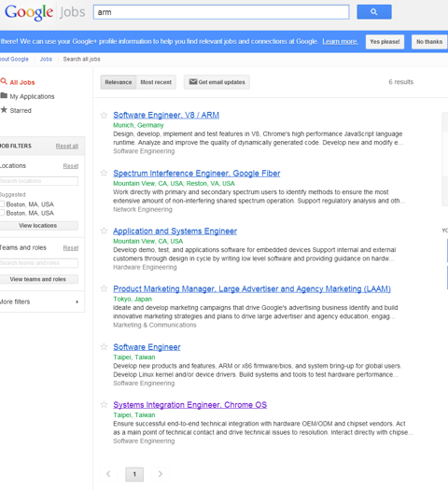The image size is (448, 490).
Task: Open the Starred jobs list
Action: point(21,111)
